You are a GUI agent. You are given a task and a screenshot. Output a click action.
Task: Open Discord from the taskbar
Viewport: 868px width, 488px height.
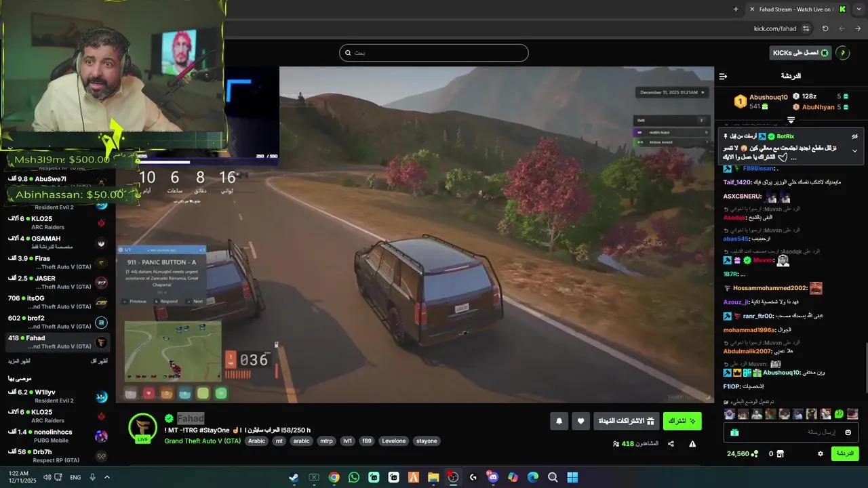pos(493,477)
